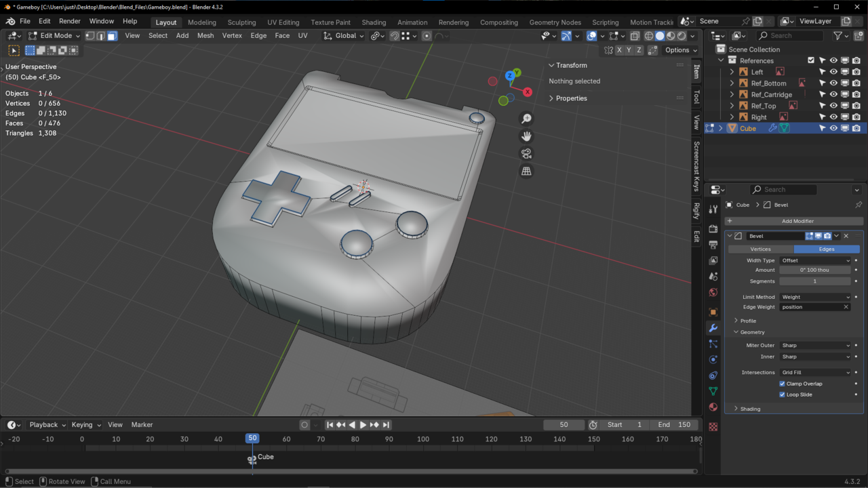Switch to the Sculpting workspace tab

tap(241, 22)
